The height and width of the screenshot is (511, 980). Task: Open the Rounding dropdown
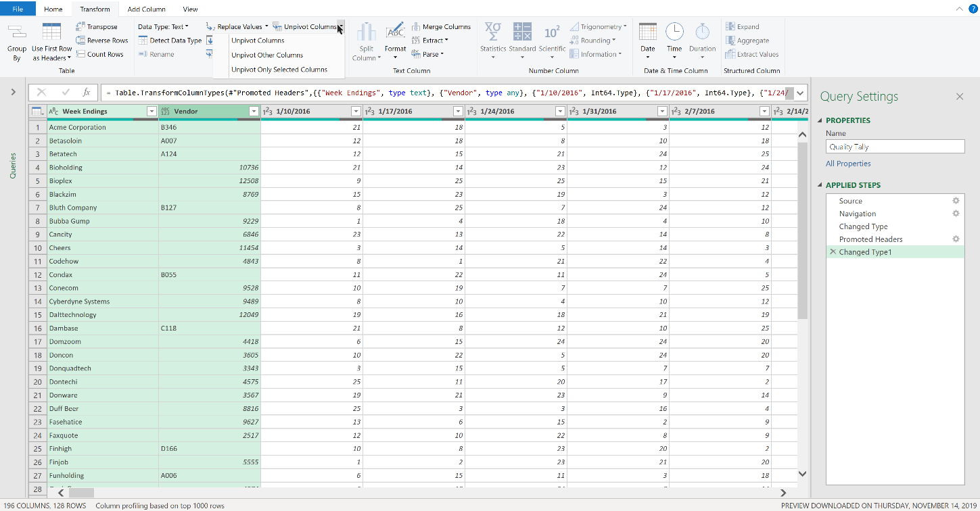593,41
